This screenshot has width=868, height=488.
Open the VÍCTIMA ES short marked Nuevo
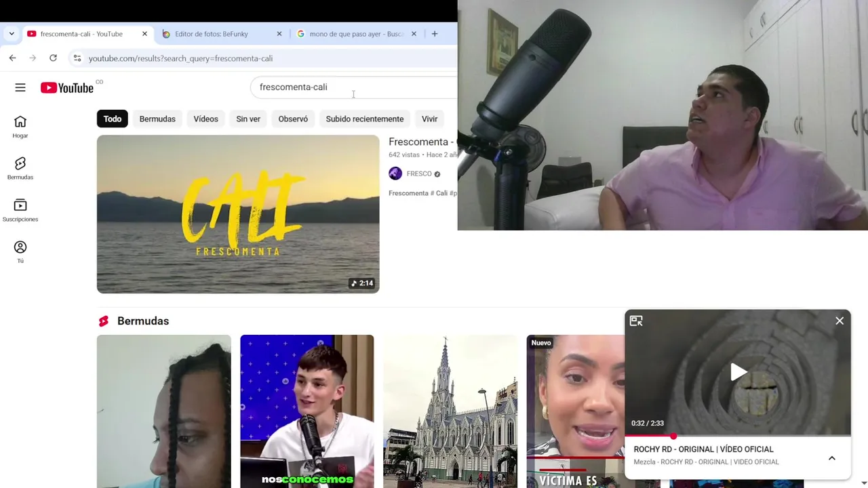575,411
